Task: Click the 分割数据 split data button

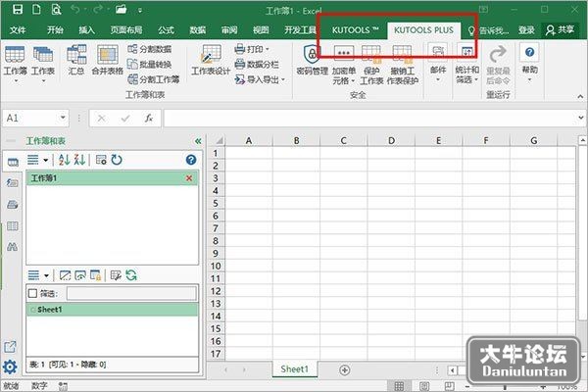Action: [x=150, y=49]
